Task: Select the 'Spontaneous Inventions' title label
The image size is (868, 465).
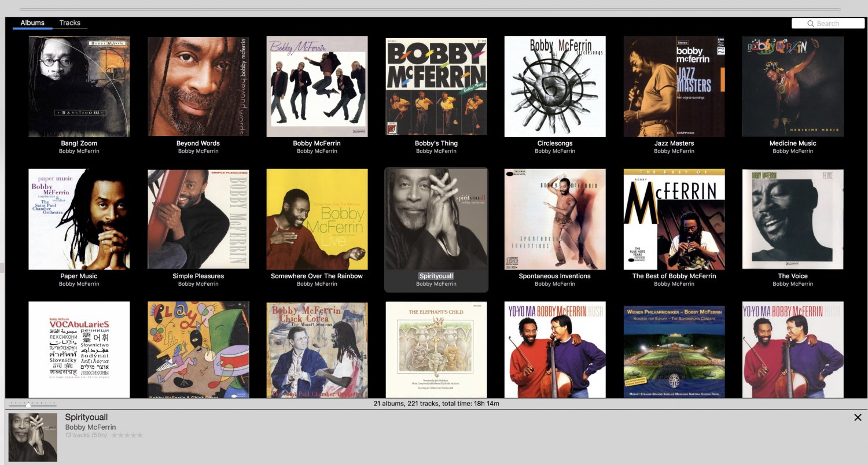Action: [x=555, y=276]
